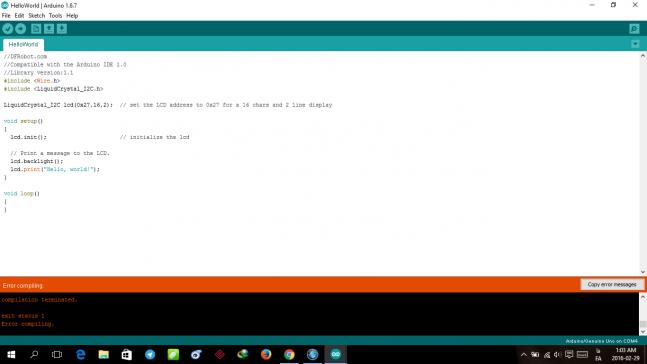Select the HelloWorld sketch tab

[x=23, y=44]
